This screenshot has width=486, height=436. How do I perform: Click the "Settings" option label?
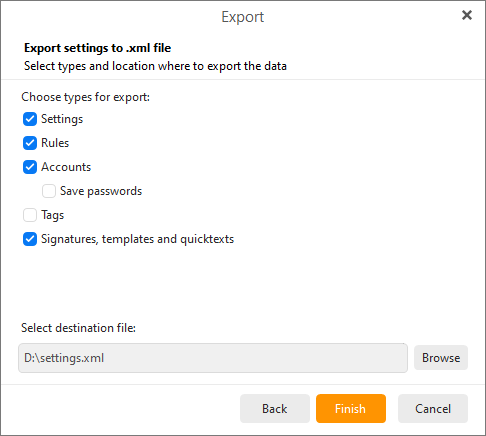point(62,119)
